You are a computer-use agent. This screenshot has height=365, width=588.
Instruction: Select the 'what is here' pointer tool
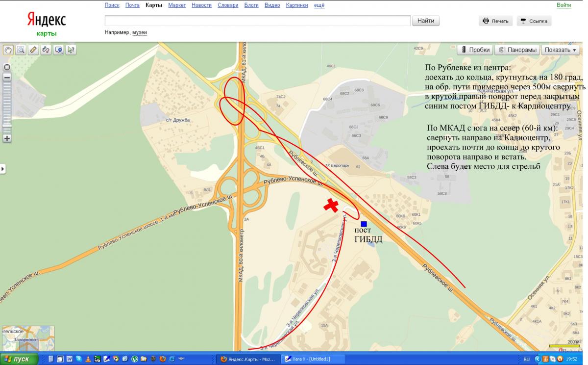(x=71, y=50)
